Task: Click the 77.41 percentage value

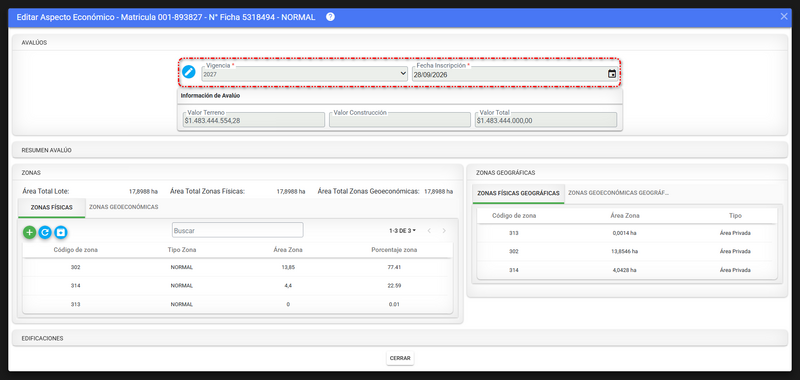Action: [x=394, y=267]
